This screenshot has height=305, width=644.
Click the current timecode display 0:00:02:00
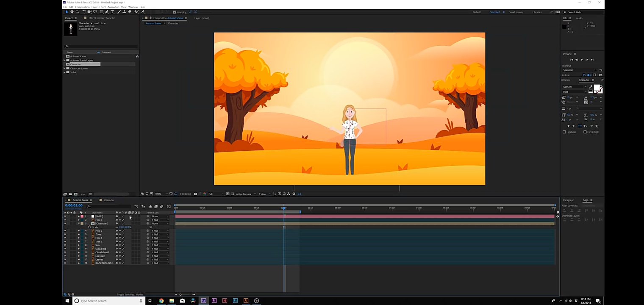coord(74,205)
